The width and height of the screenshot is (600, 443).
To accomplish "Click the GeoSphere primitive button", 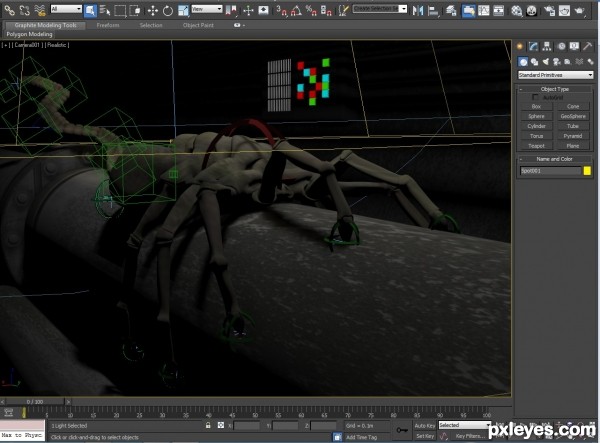I will (x=573, y=116).
